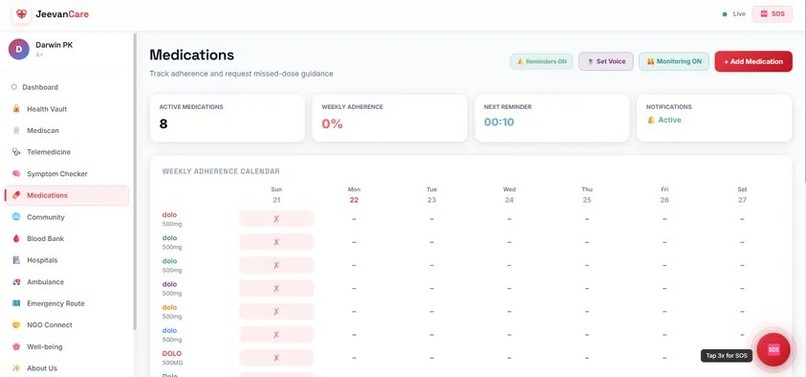The height and width of the screenshot is (377, 806).
Task: Click SOS button in top bar
Action: [772, 14]
